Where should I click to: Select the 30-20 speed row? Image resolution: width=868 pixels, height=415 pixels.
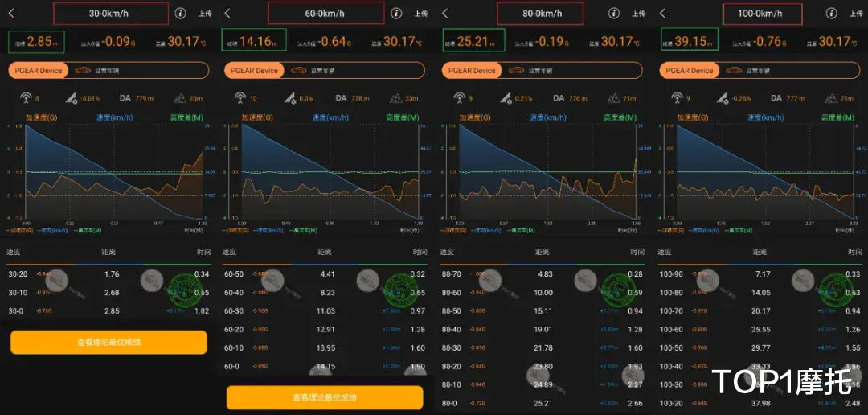[x=108, y=273]
